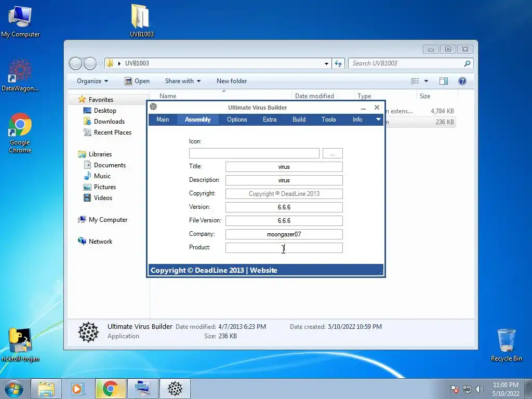Open the Options tab
Image resolution: width=532 pixels, height=399 pixels.
pos(237,119)
